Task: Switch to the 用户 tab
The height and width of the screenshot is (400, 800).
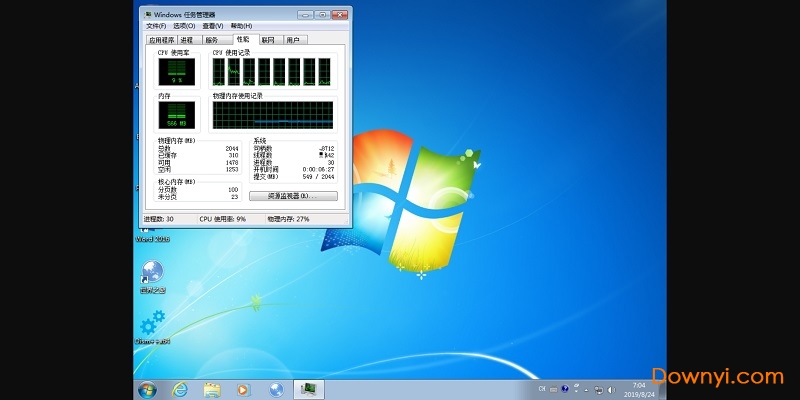Action: tap(293, 40)
